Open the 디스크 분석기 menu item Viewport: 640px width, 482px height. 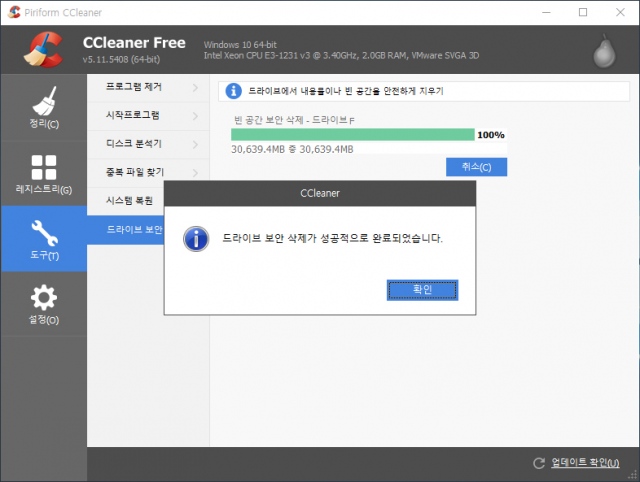click(148, 144)
